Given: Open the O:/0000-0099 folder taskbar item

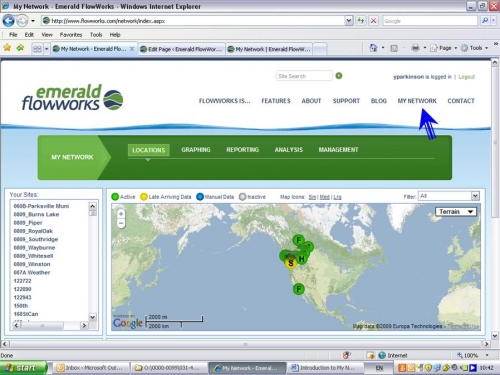Looking at the screenshot, I should coord(168,368).
